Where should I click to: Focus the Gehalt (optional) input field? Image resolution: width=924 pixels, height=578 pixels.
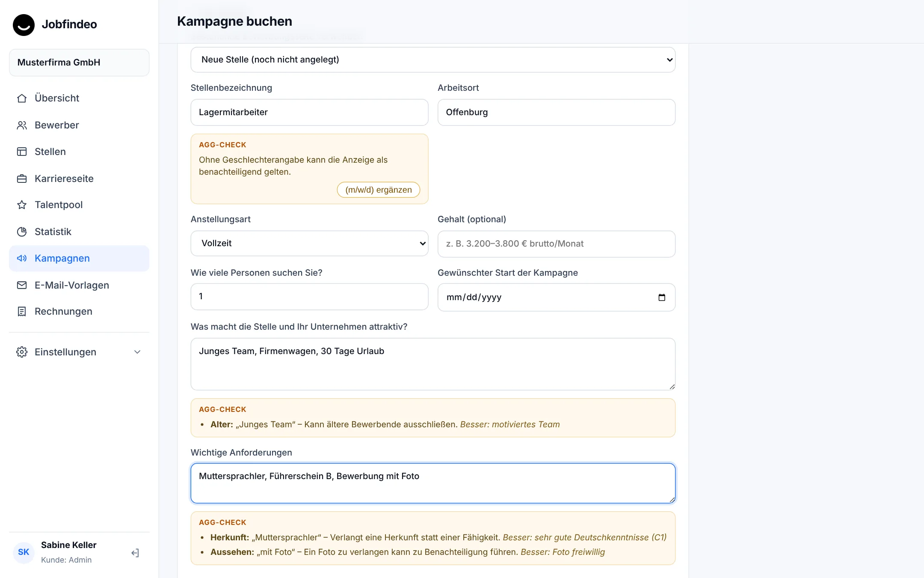557,244
